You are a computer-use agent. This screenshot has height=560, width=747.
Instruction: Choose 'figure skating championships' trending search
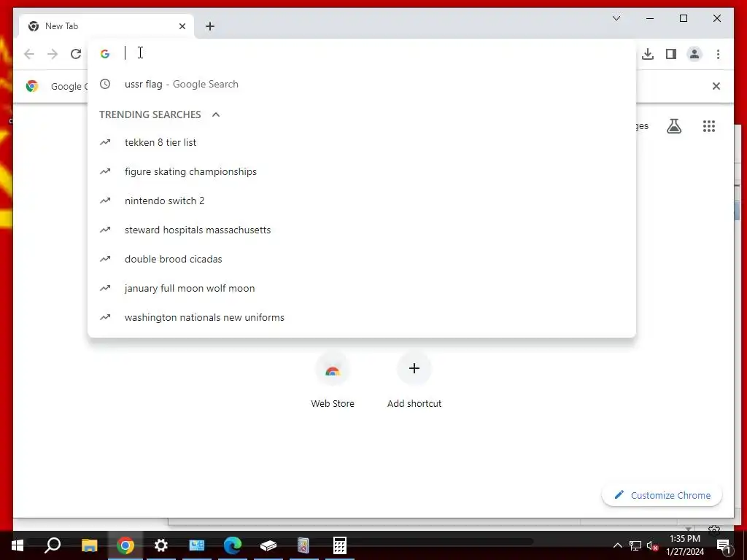362,171
